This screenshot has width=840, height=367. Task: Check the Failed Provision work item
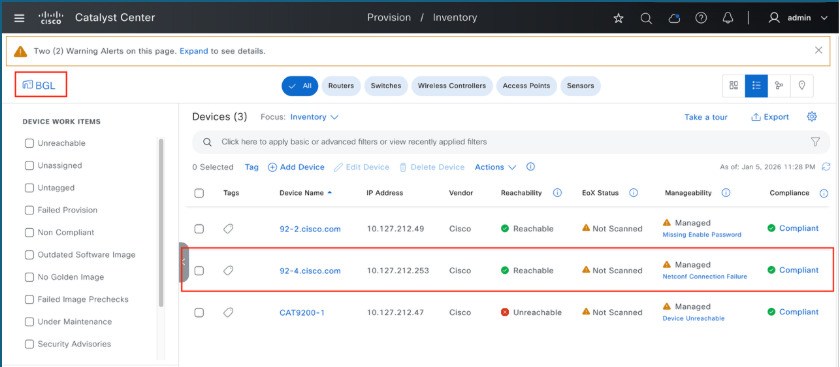(x=29, y=210)
